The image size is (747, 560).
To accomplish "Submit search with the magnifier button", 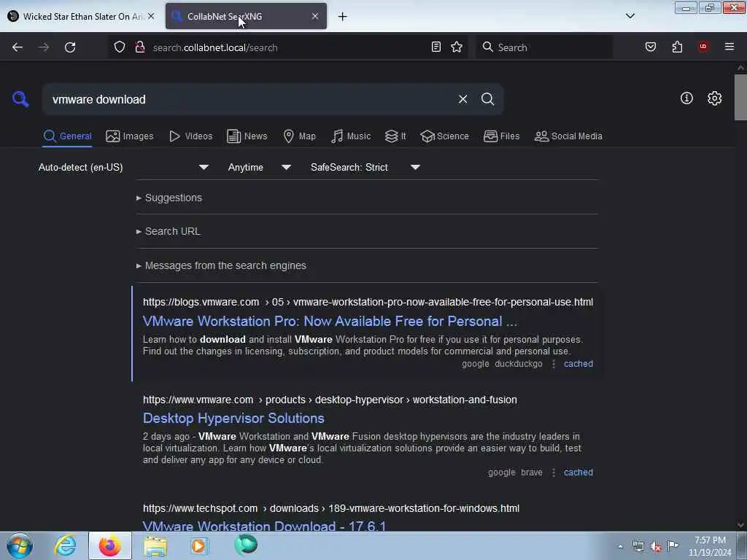I will (x=487, y=99).
